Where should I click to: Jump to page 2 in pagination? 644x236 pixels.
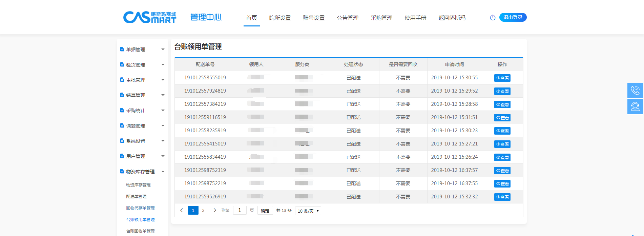tap(203, 211)
